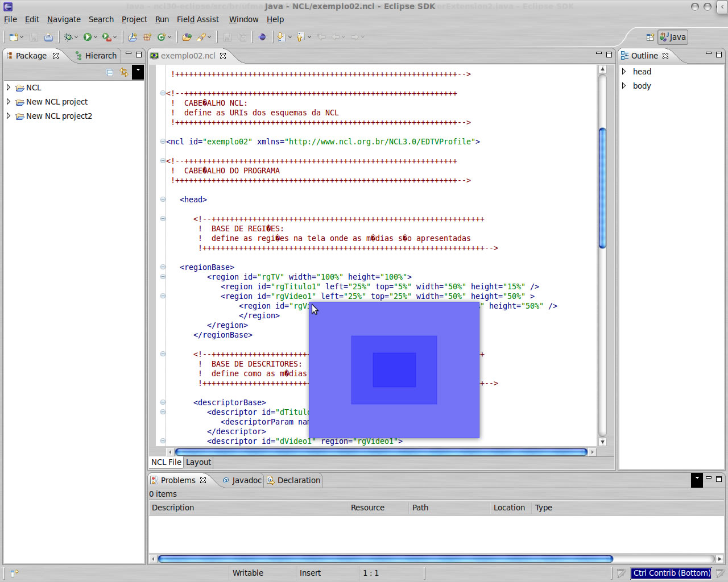
Task: Click the Next Annotation arrow icon
Action: [280, 37]
